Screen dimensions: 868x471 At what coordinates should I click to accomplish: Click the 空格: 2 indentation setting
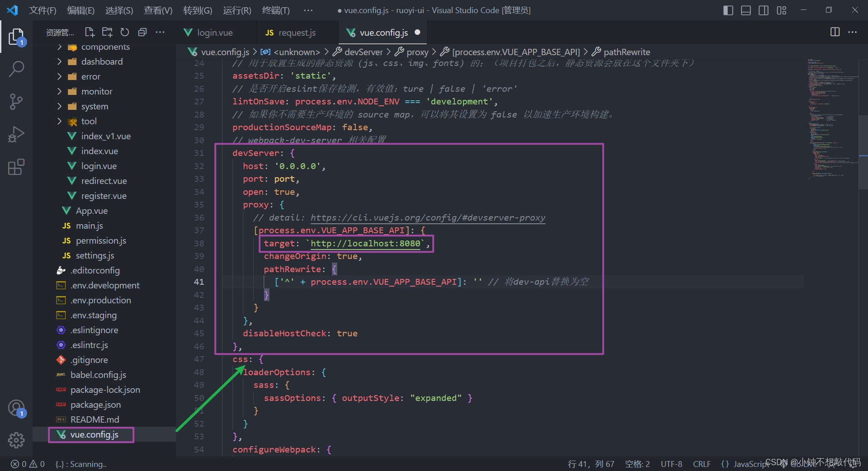click(637, 464)
